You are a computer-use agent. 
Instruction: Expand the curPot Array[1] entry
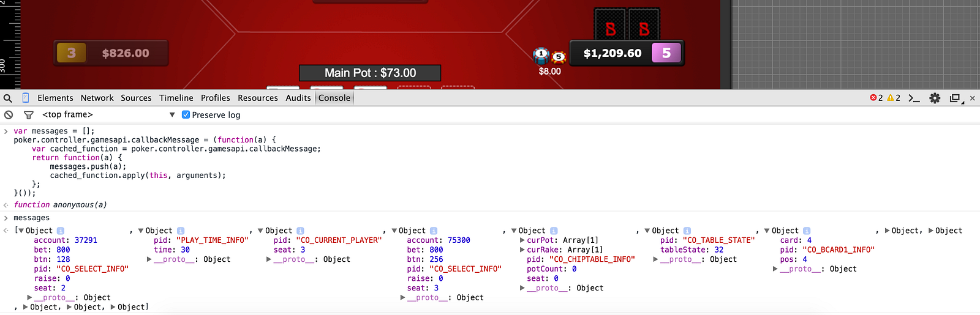tap(522, 240)
